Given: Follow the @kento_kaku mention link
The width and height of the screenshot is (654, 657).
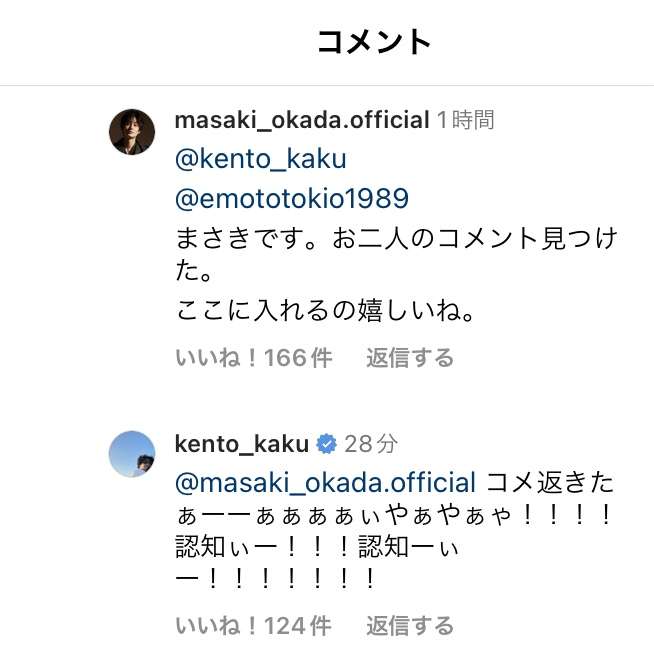Looking at the screenshot, I should point(260,159).
